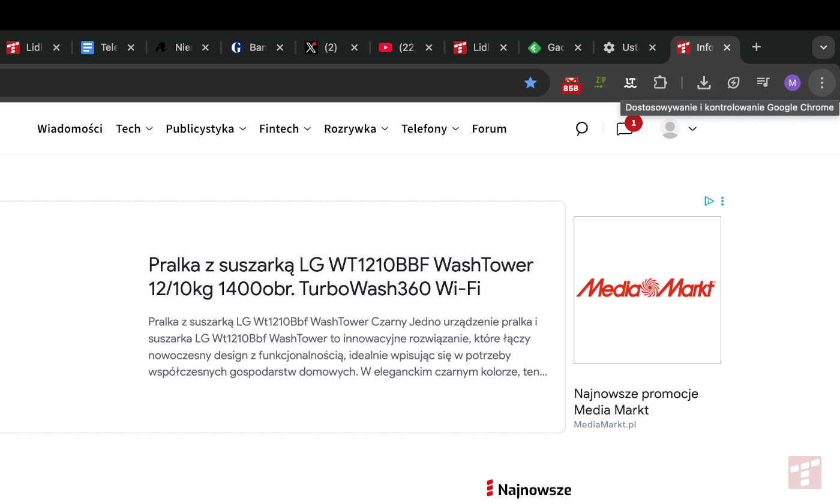Open a new tab with plus button

coord(757,47)
